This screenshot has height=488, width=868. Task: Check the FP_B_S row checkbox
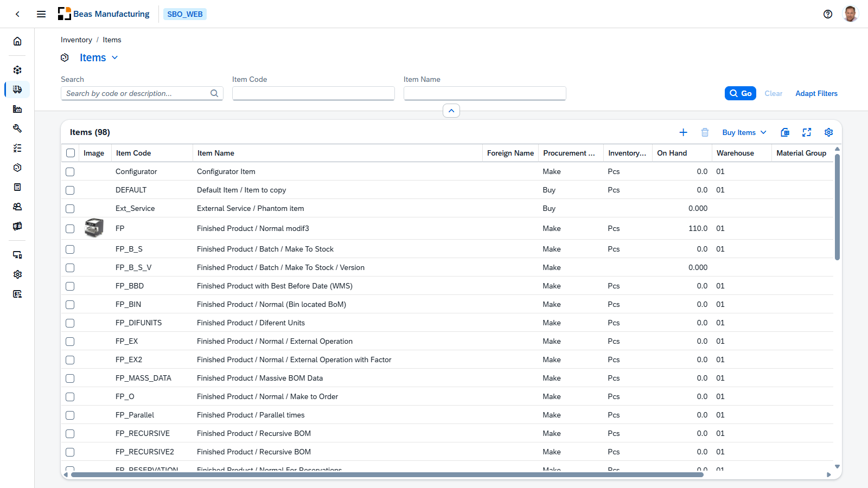(x=70, y=249)
